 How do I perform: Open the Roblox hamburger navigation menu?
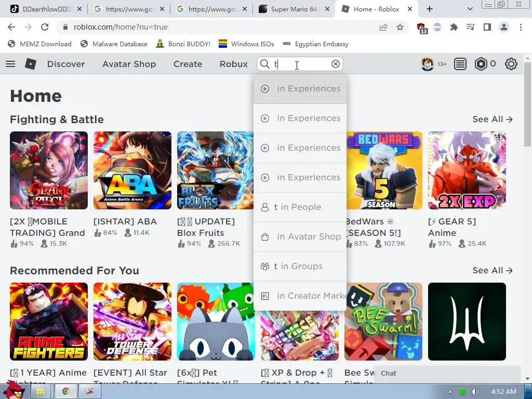coord(10,64)
